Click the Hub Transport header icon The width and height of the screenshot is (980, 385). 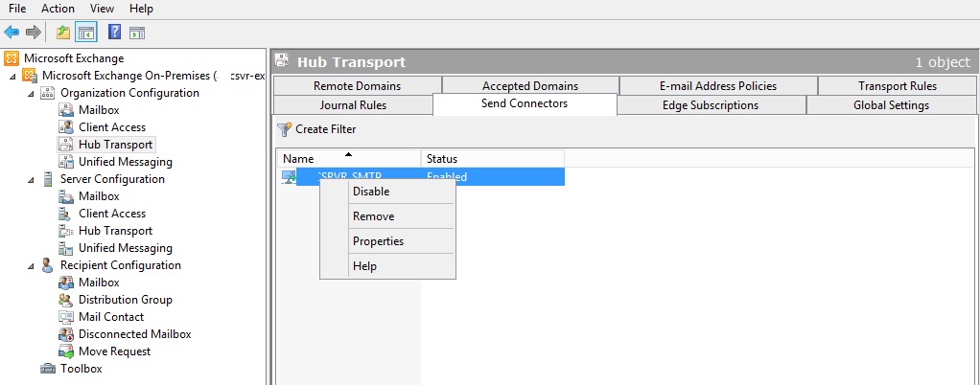pos(283,61)
